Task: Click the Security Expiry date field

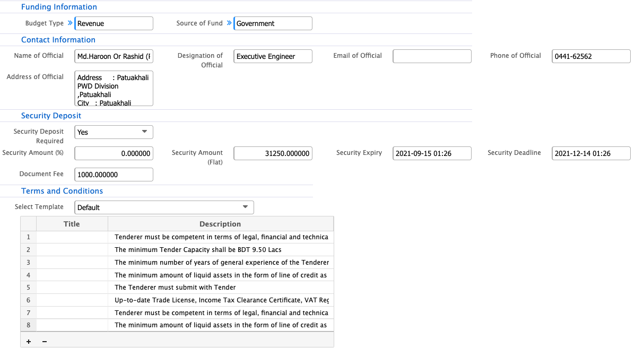Action: (432, 153)
